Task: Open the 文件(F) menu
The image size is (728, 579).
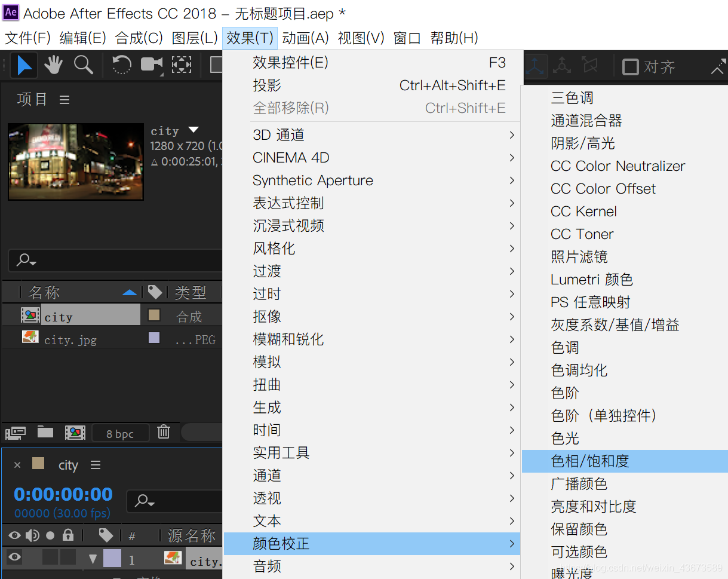Action: [28, 38]
